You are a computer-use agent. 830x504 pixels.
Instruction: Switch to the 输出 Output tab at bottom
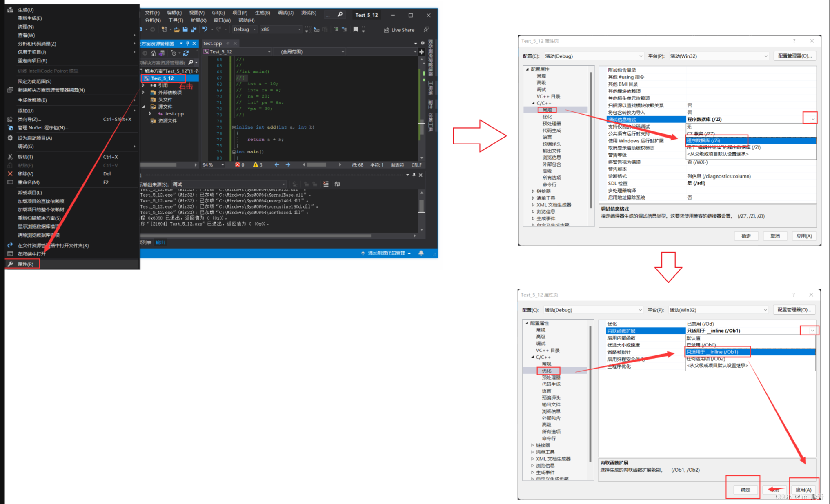[160, 242]
